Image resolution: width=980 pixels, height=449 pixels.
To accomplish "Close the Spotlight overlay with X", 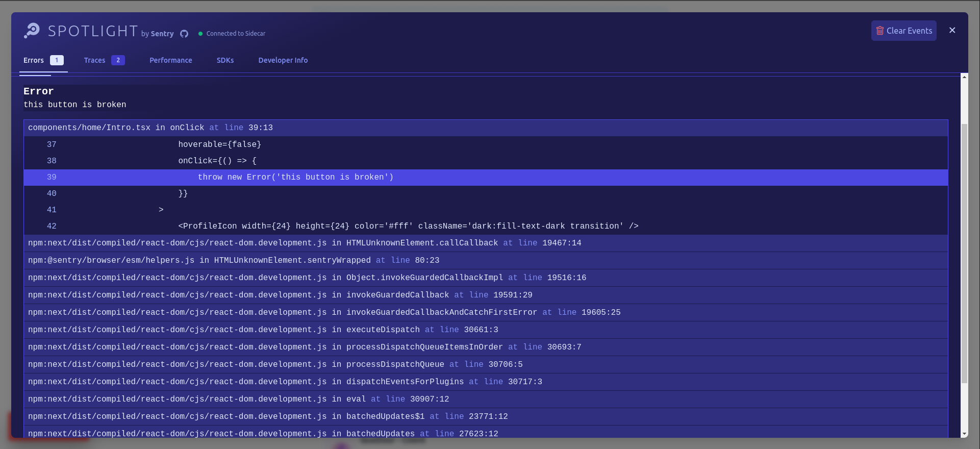I will coord(952,30).
